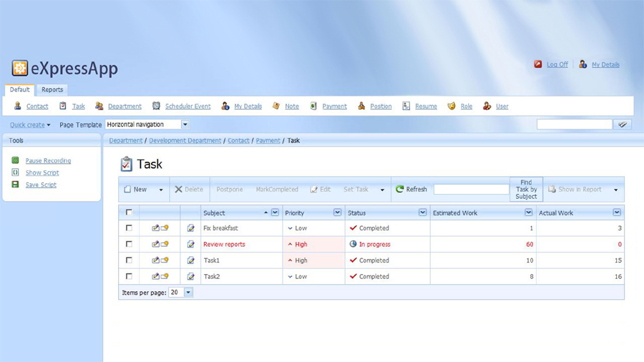Open the Quick create menu
This screenshot has width=644, height=362.
point(30,125)
